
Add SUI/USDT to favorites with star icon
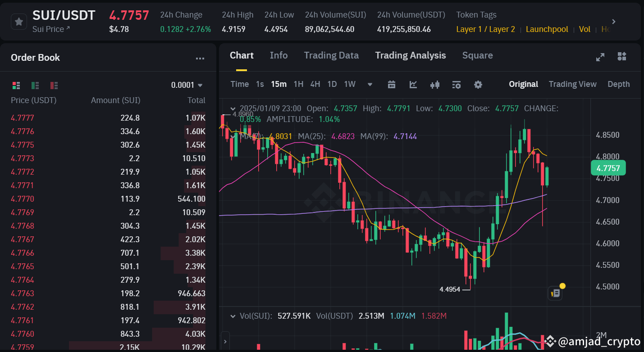[x=18, y=22]
